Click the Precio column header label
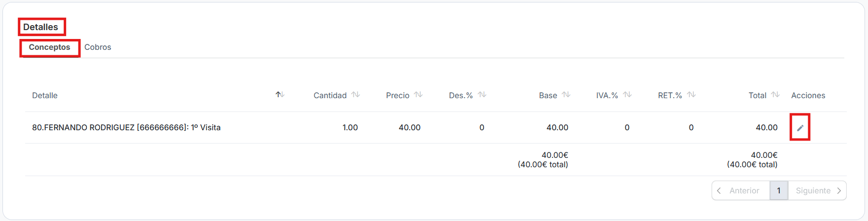868x221 pixels. pos(397,96)
